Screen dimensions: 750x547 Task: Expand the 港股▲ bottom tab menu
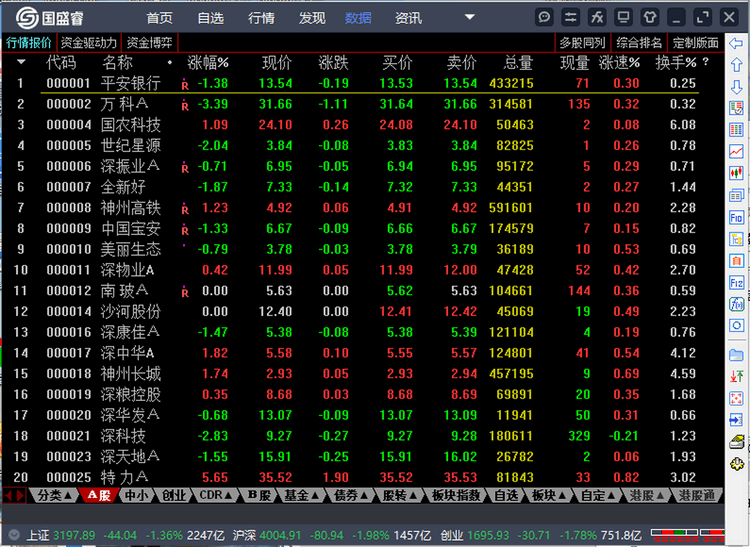(647, 495)
